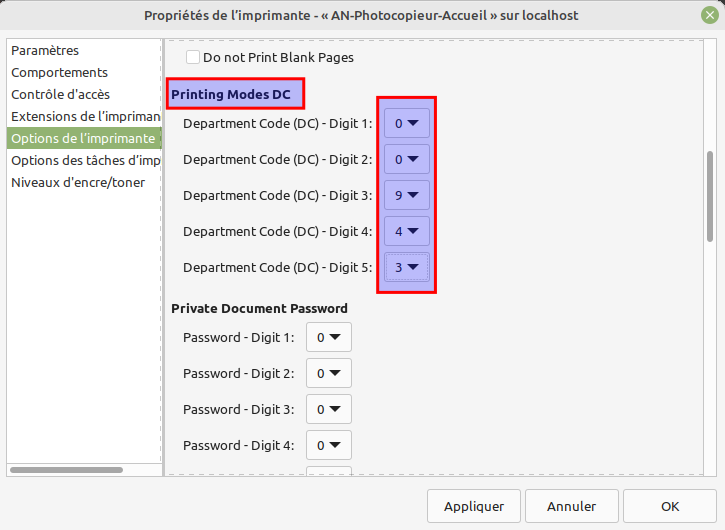This screenshot has width=725, height=530.
Task: Open Department Code Digit 1 dropdown
Action: 406,123
